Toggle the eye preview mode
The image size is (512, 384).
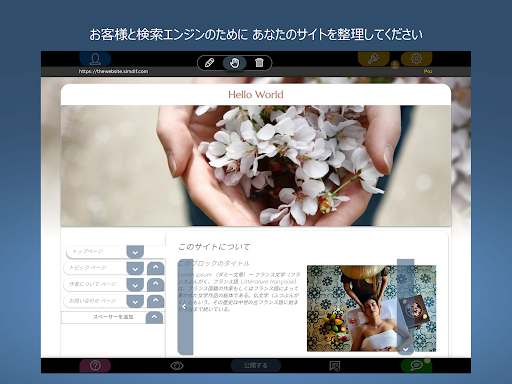click(x=177, y=366)
